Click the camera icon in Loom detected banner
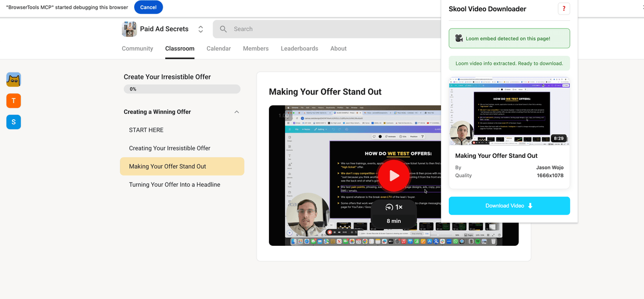The width and height of the screenshot is (644, 299). click(459, 39)
